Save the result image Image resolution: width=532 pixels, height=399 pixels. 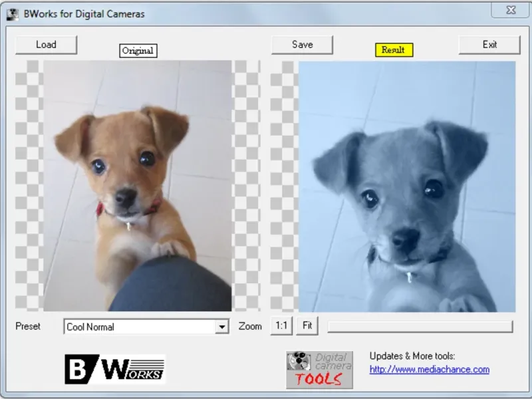[x=302, y=45]
